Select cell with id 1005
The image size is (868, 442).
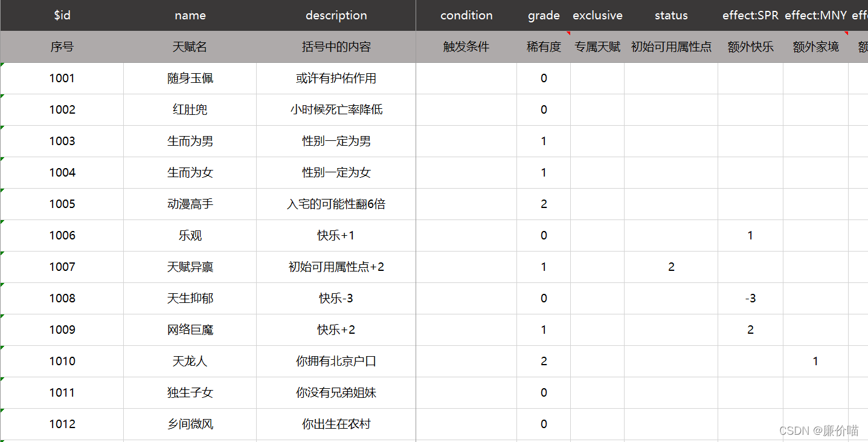tap(62, 204)
